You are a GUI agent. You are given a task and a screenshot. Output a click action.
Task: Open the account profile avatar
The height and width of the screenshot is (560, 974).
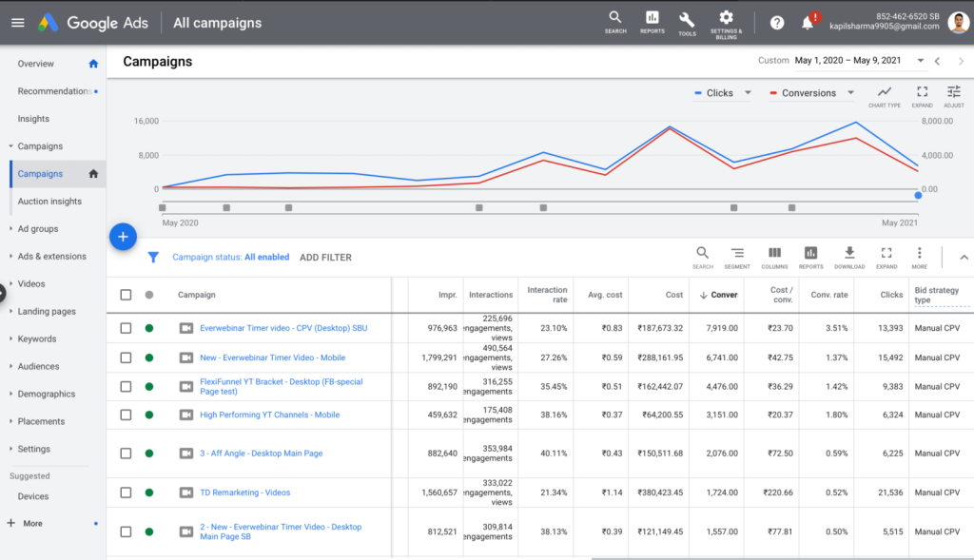click(x=959, y=23)
